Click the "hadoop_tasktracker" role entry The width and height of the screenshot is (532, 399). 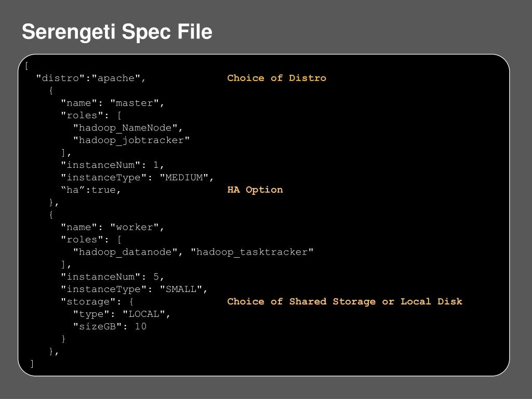click(x=252, y=252)
